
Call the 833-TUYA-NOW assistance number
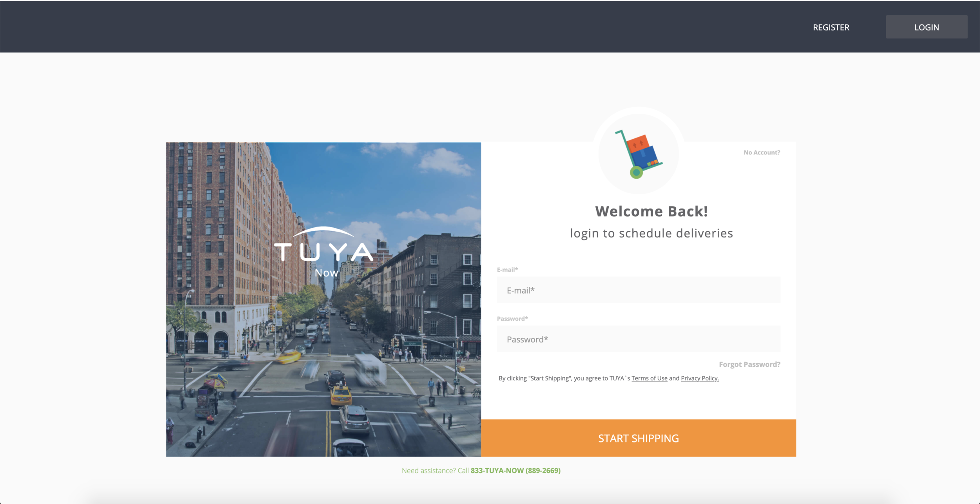pyautogui.click(x=515, y=470)
